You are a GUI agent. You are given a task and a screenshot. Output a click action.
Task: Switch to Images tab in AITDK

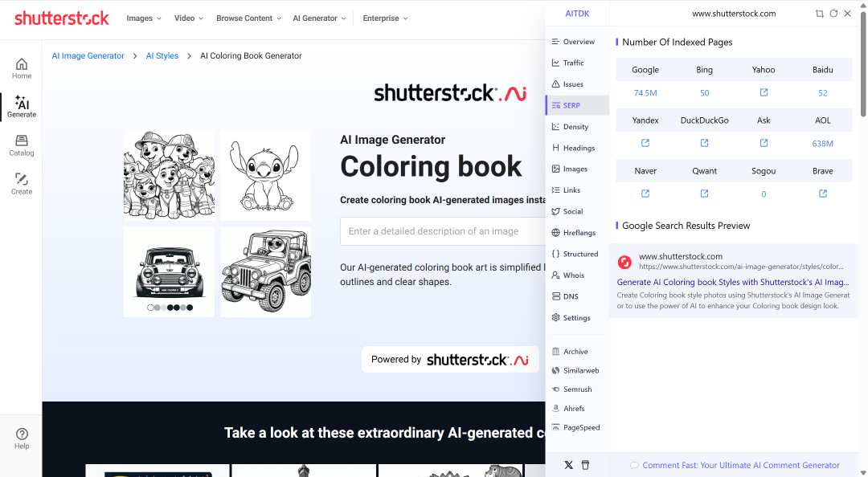coord(577,169)
